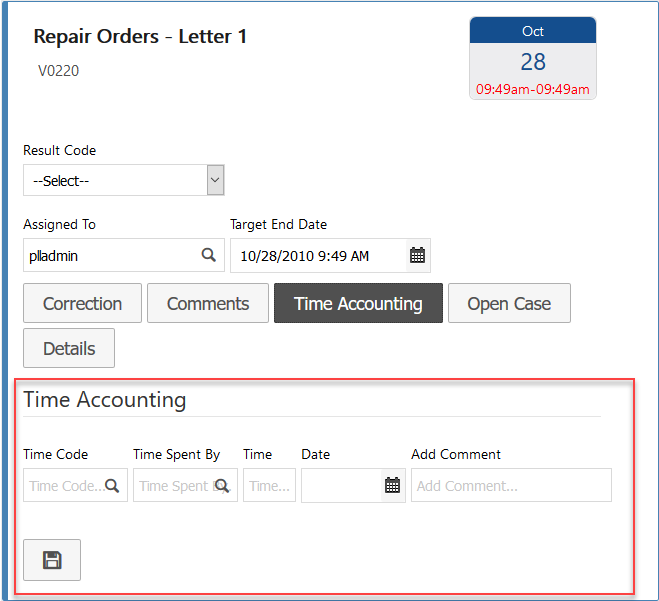Click the Add Comment text box
The height and width of the screenshot is (601, 659).
tap(510, 486)
